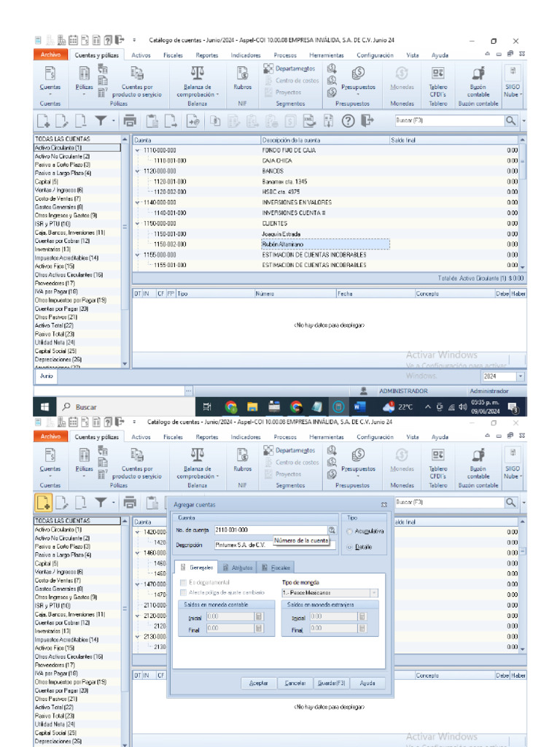This screenshot has width=560, height=747.
Task: Switch to the Atributos tab in Agregar cuentas
Action: [238, 568]
